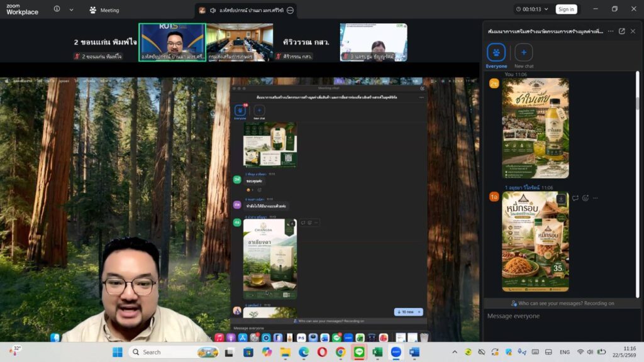Viewport: 644px width, 362px height.
Task: Show hidden system tray icons
Action: click(454, 352)
